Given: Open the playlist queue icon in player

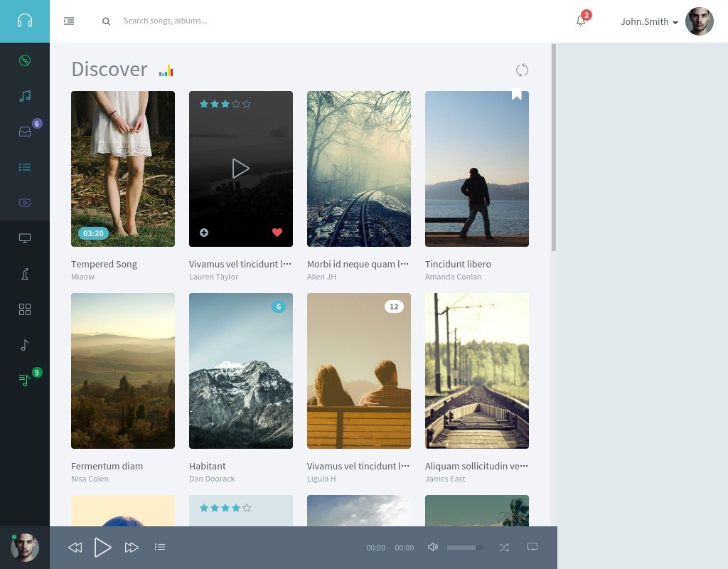Looking at the screenshot, I should point(160,547).
